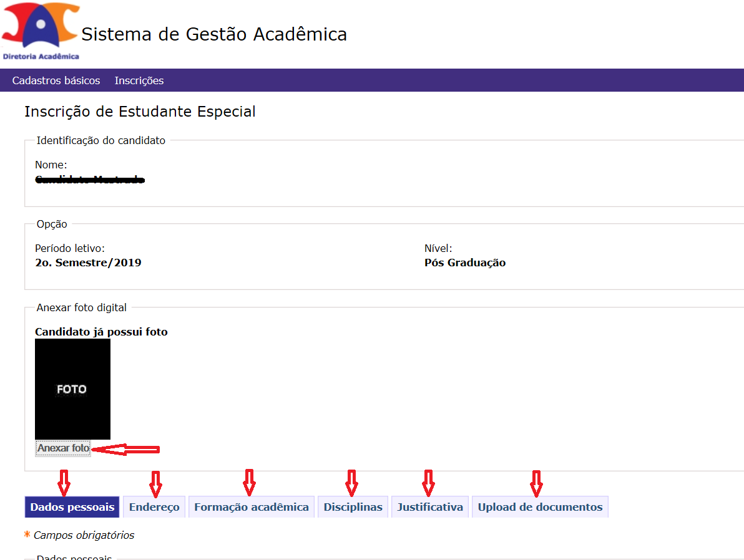Select the Dados pessoais tab
744x560 pixels.
pos(72,507)
